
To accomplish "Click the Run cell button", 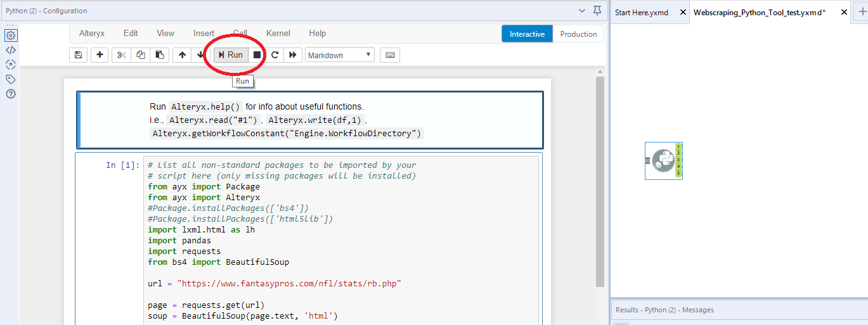I will pyautogui.click(x=231, y=55).
